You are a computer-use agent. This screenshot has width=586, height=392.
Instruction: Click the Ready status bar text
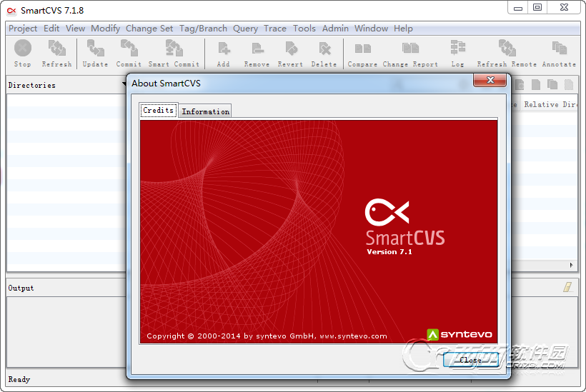(x=19, y=379)
